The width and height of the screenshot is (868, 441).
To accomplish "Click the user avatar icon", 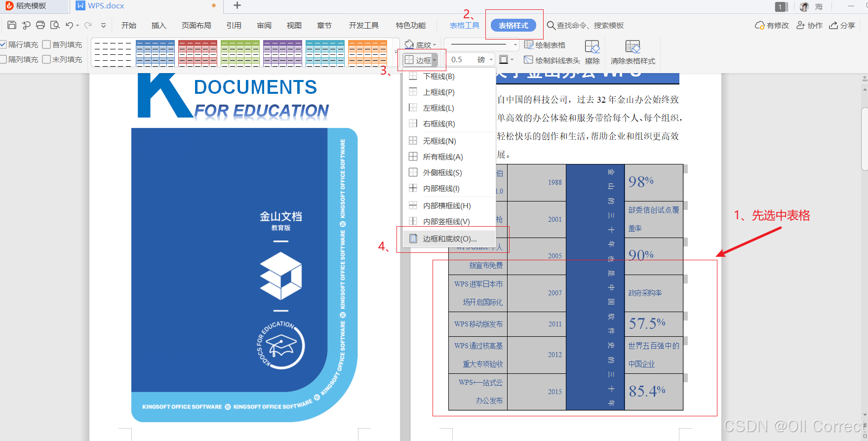I will tap(804, 6).
